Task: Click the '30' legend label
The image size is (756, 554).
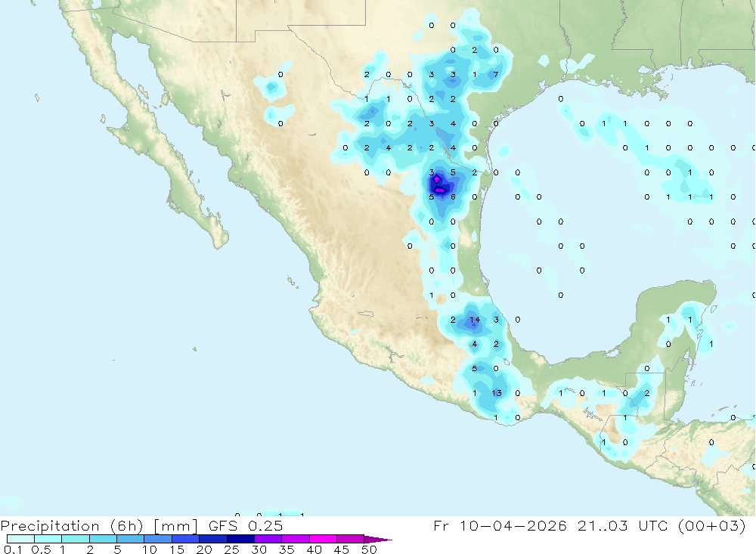Action: pyautogui.click(x=259, y=549)
